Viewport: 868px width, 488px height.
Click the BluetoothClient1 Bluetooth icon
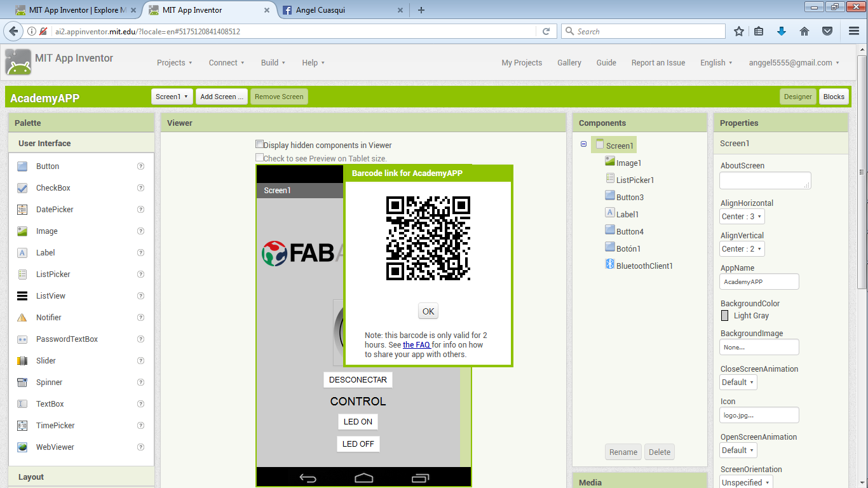coord(610,265)
